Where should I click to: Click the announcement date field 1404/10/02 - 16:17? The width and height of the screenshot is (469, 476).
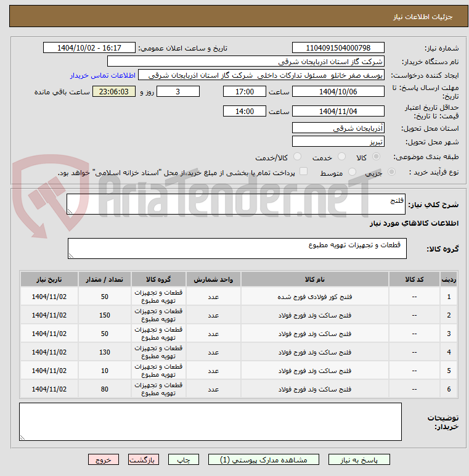click(x=89, y=48)
